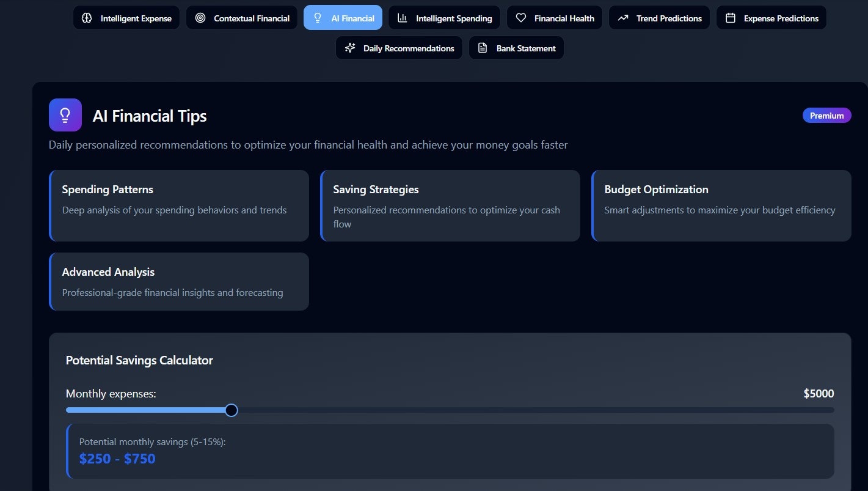Screen dimensions: 868x491
Task: Click the Daily personalized recommendations subtitle
Action: [x=308, y=145]
